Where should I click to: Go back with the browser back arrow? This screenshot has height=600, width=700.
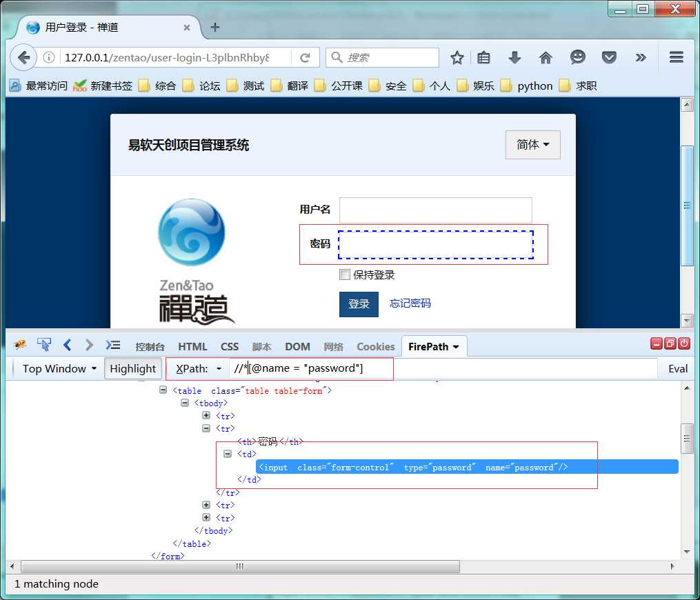[23, 58]
